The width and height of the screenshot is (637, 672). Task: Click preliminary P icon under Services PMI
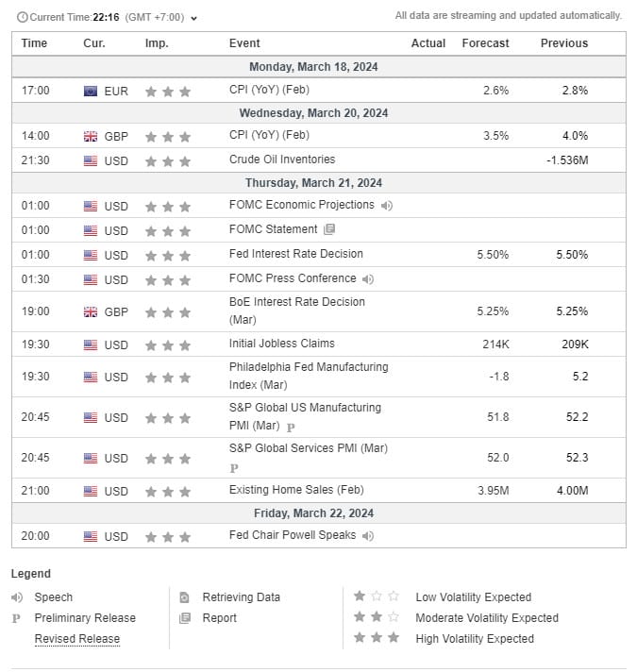[234, 468]
